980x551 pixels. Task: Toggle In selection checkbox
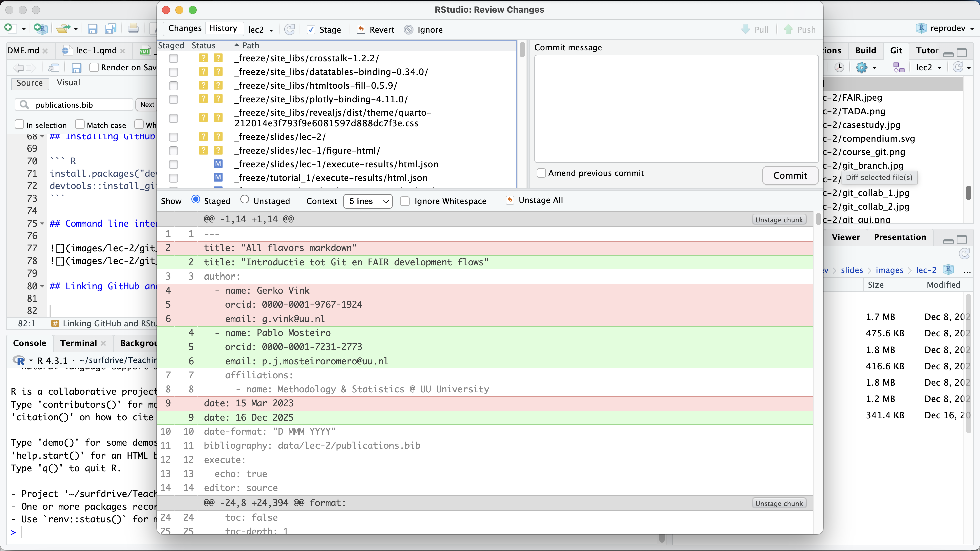tap(19, 124)
